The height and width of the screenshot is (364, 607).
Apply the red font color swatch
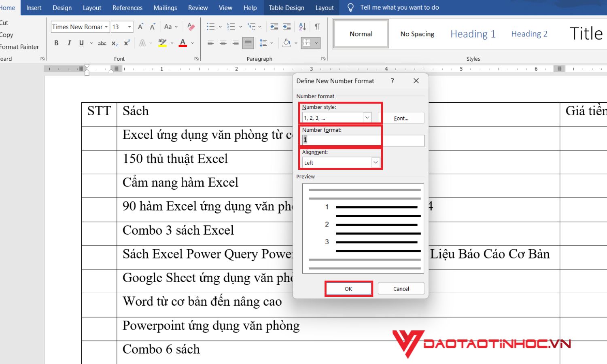[x=183, y=43]
